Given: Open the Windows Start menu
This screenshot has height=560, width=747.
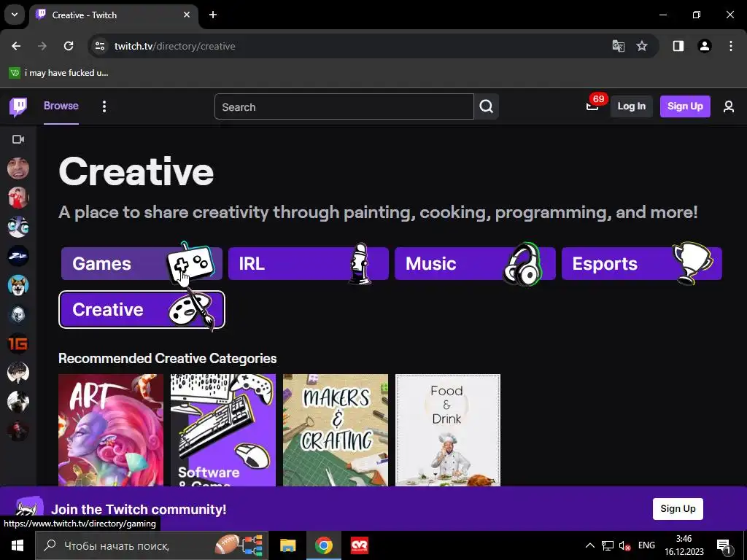Looking at the screenshot, I should pos(18,545).
